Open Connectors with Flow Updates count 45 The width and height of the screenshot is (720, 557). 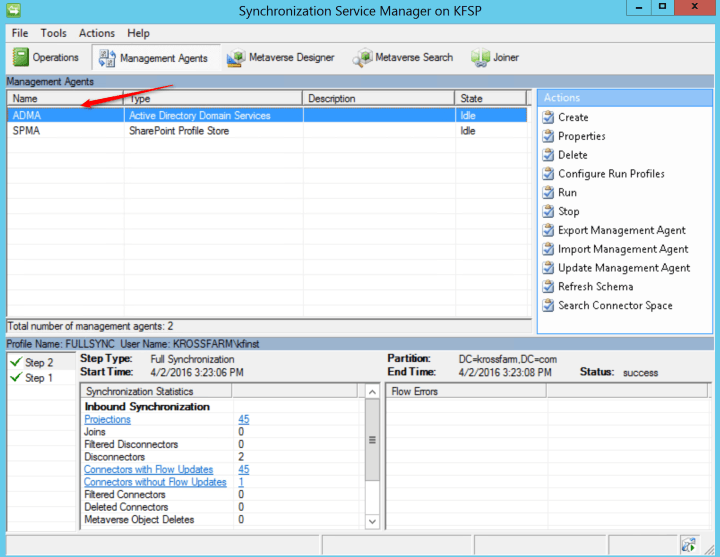(x=244, y=469)
